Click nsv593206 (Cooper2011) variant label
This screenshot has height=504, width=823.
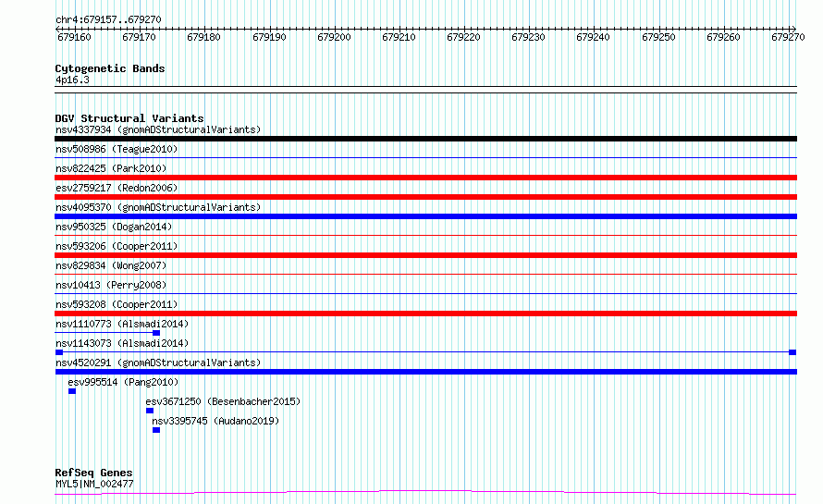click(x=117, y=246)
